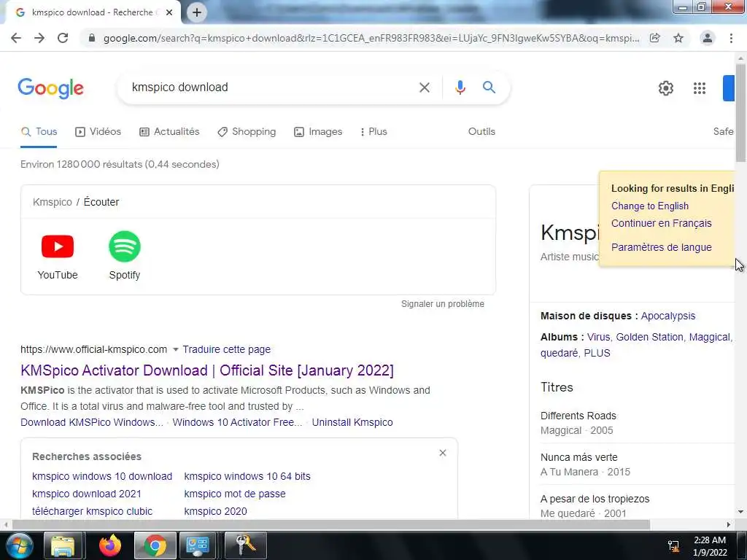Switch to Chrome in the taskbar

point(155,545)
